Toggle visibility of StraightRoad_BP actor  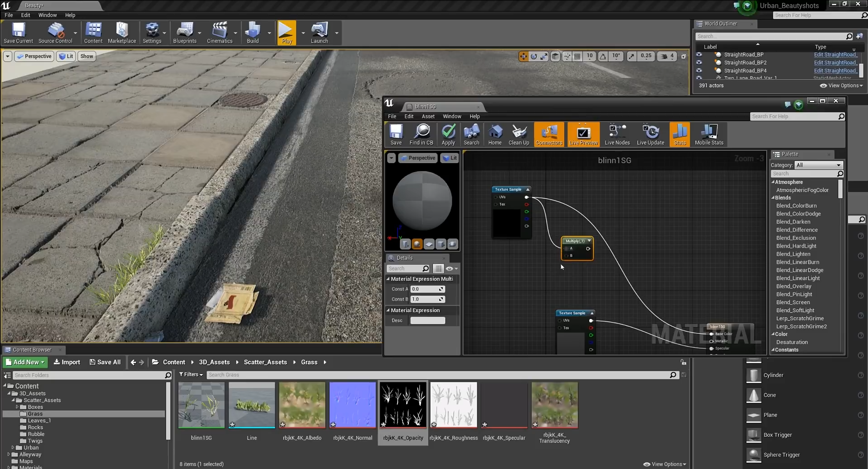coord(699,55)
